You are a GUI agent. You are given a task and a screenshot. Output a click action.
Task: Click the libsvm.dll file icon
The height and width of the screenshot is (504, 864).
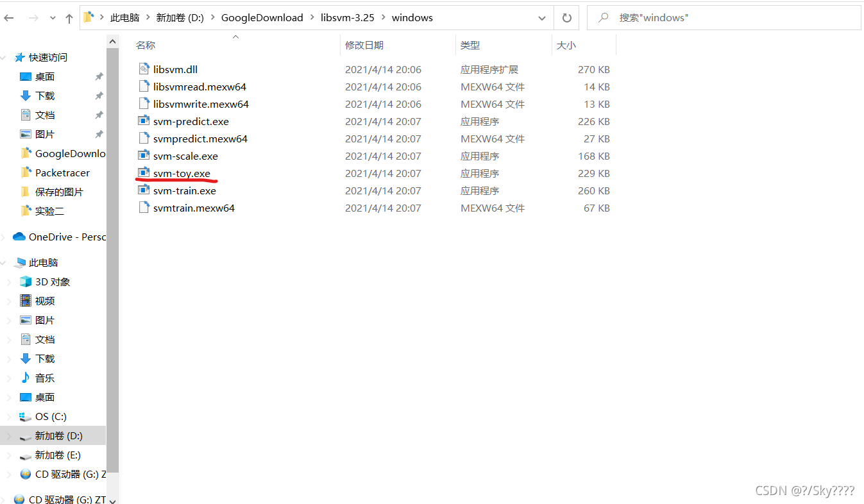point(144,69)
